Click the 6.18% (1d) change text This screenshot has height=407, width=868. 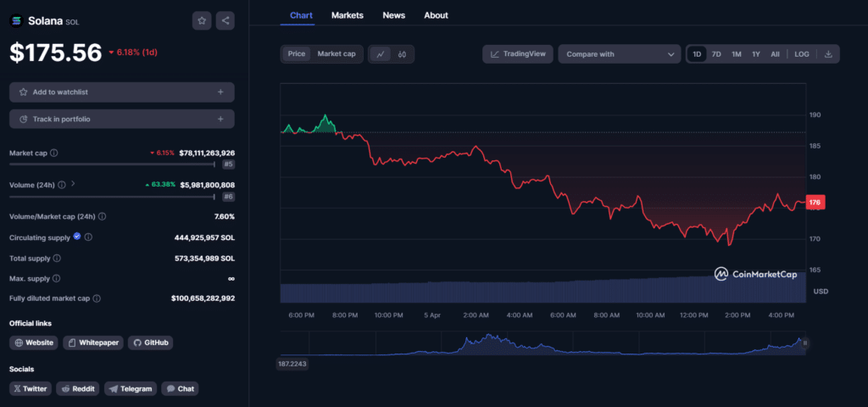coord(134,52)
